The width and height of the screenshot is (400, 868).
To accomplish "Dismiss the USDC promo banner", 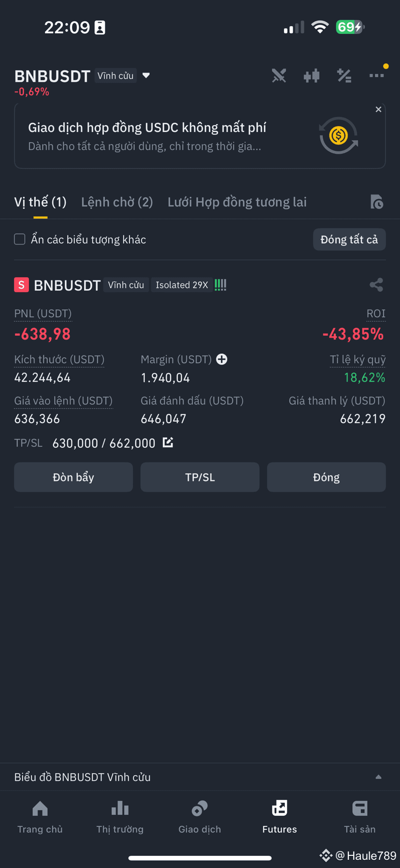I will (378, 109).
